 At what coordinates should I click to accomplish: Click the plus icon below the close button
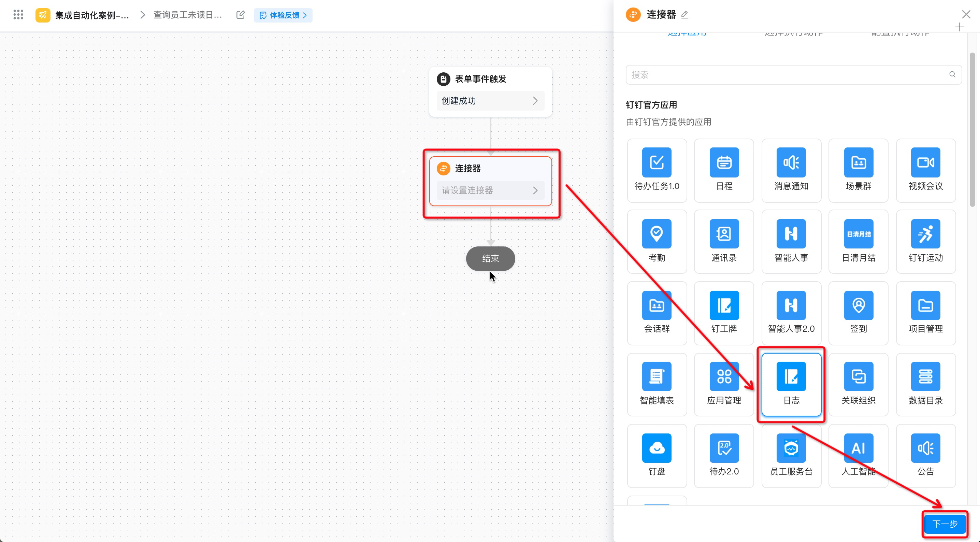[x=960, y=27]
